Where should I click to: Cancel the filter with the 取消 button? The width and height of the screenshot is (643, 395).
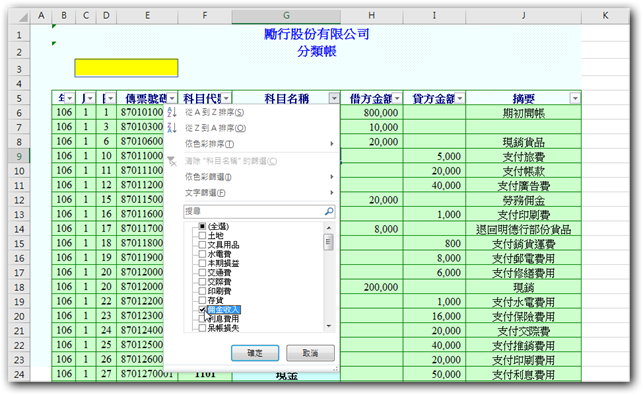click(x=310, y=353)
